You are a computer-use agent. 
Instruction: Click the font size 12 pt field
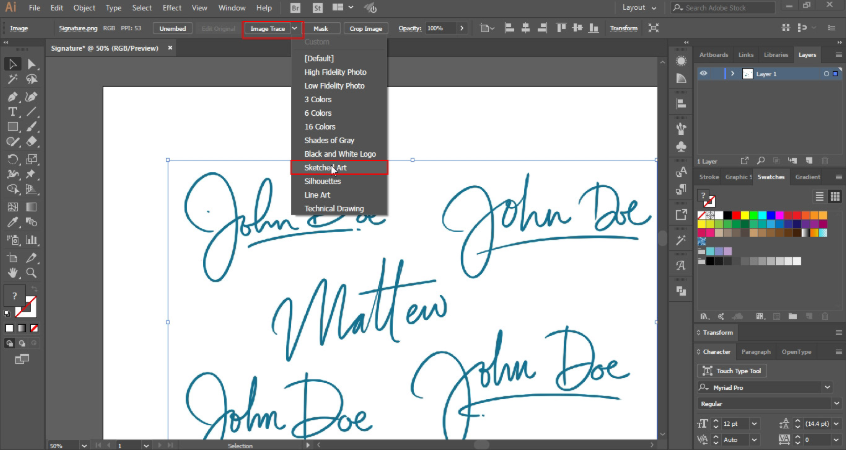click(732, 423)
